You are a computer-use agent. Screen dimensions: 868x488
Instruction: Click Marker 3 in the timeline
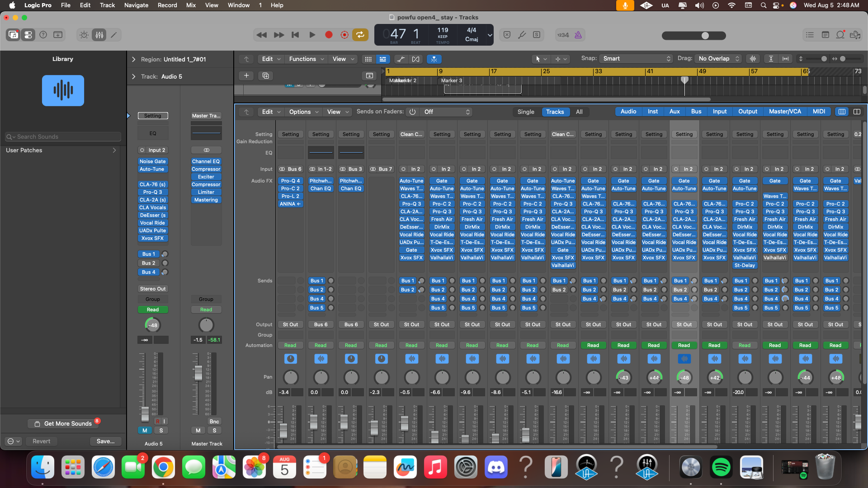452,80
